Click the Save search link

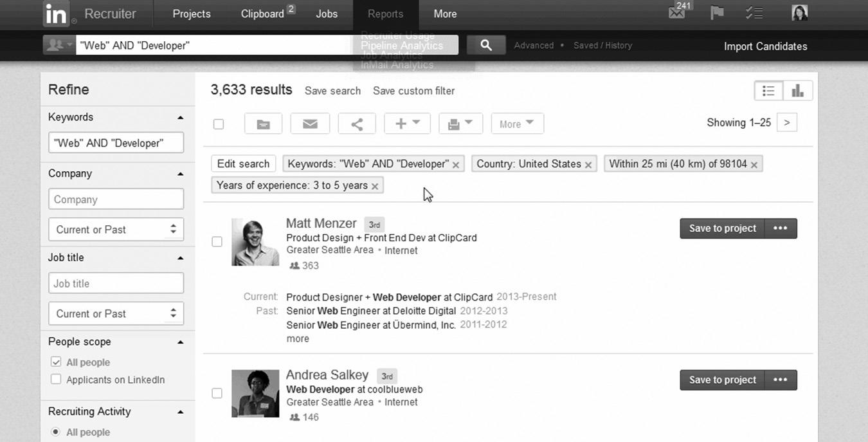pos(332,91)
